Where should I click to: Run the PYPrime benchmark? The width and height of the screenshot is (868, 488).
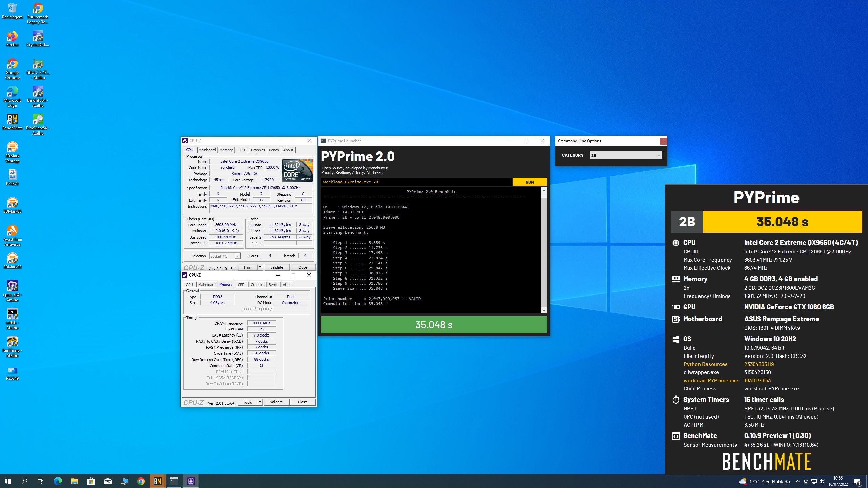530,182
